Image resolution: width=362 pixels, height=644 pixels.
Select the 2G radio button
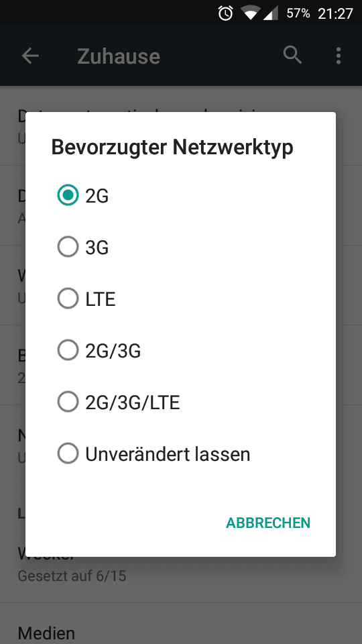[x=68, y=195]
